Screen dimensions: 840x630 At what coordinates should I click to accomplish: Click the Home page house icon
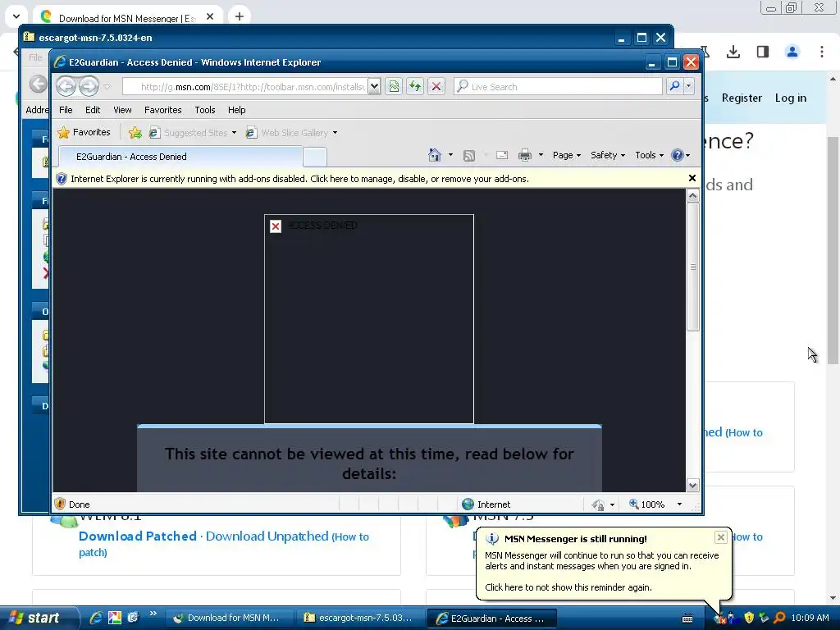click(435, 155)
